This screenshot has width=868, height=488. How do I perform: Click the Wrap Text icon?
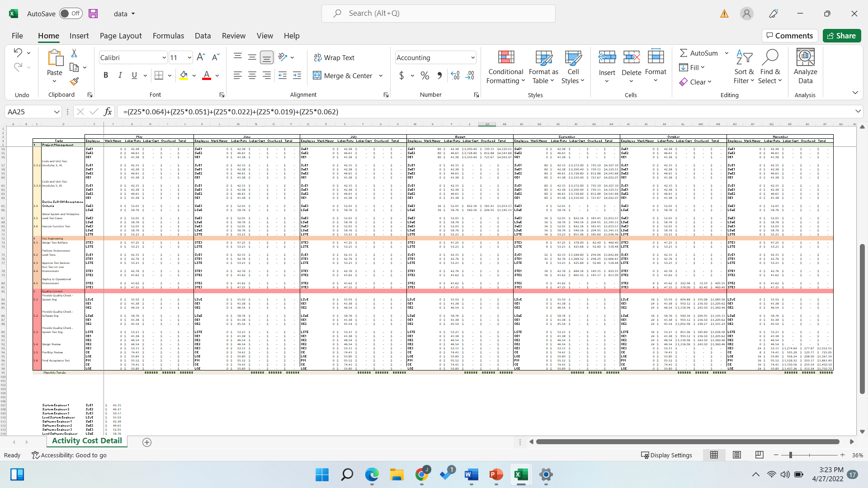pyautogui.click(x=317, y=57)
